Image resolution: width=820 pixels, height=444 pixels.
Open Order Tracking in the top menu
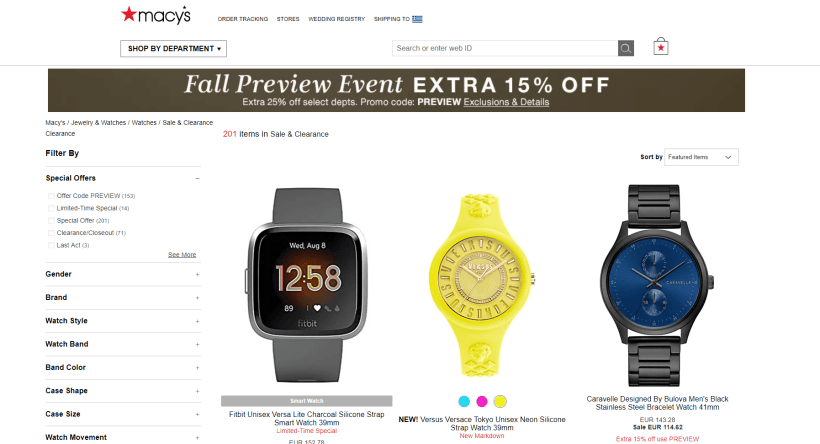tap(243, 19)
